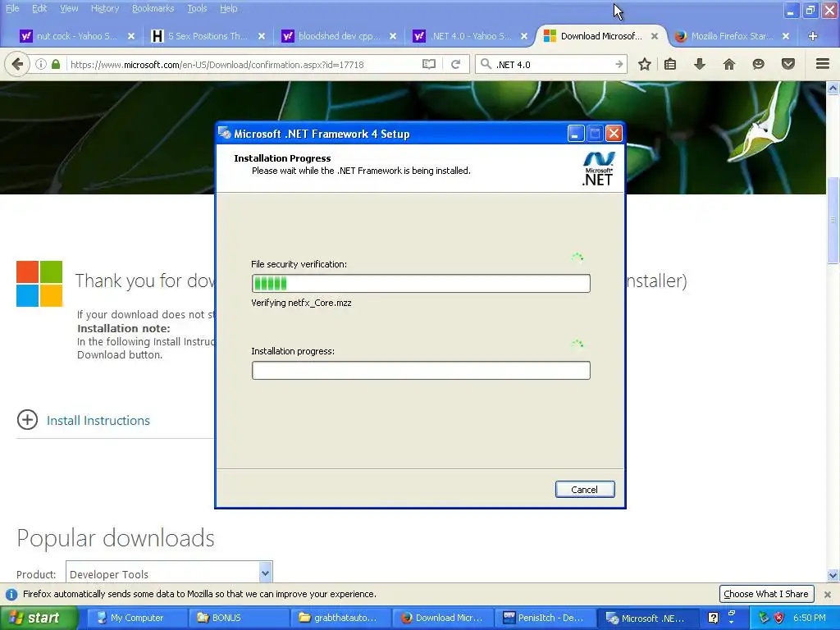This screenshot has height=630, width=840.
Task: Switch to the Dev-C++ taskbar window
Action: (544, 618)
